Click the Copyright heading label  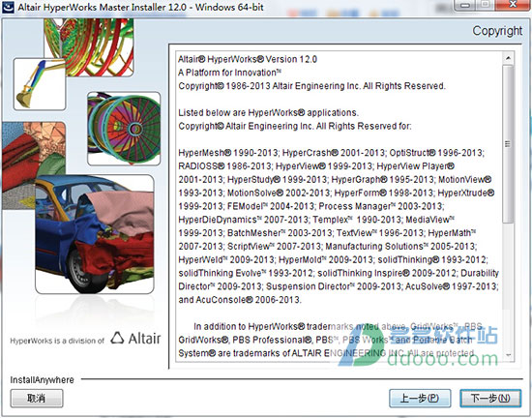pyautogui.click(x=497, y=31)
